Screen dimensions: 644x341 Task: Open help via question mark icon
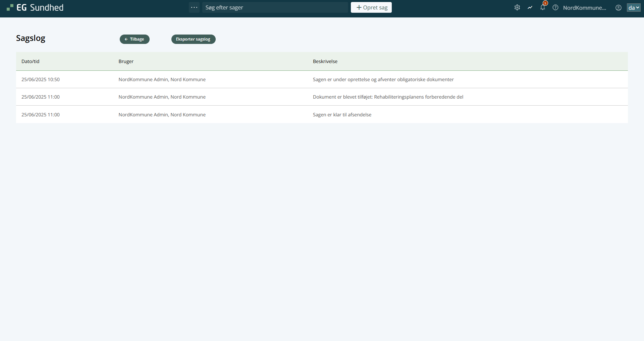(555, 7)
